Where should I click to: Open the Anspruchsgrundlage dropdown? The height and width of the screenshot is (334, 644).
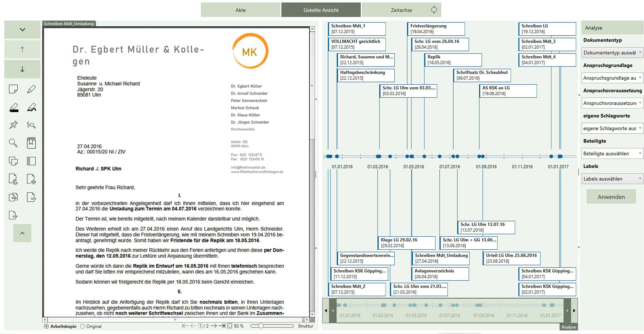pos(612,78)
